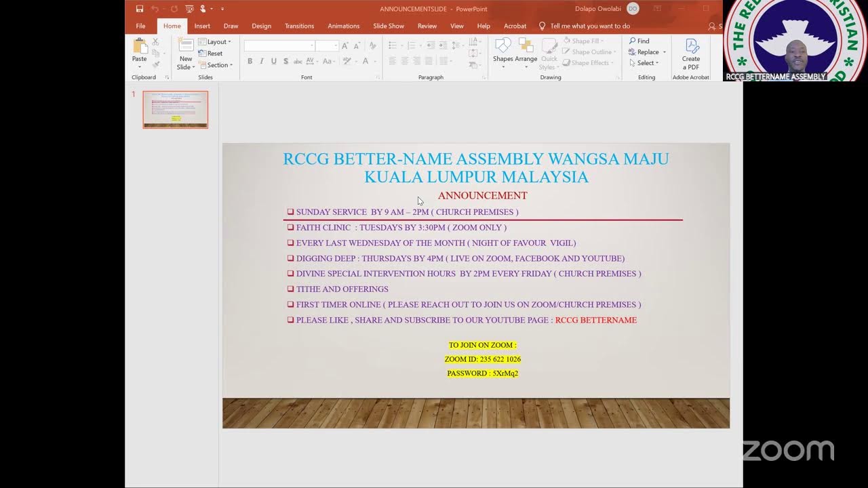
Task: Reset slide layout
Action: (210, 54)
